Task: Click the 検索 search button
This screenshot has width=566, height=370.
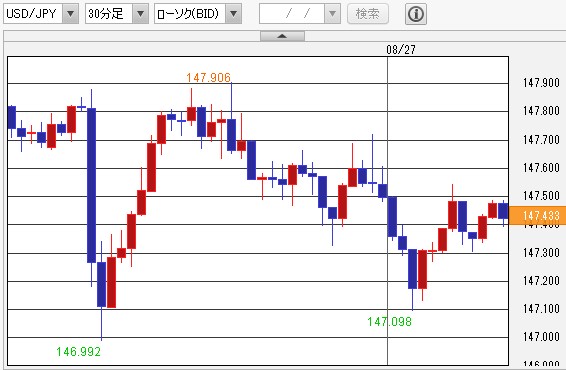Action: click(368, 14)
